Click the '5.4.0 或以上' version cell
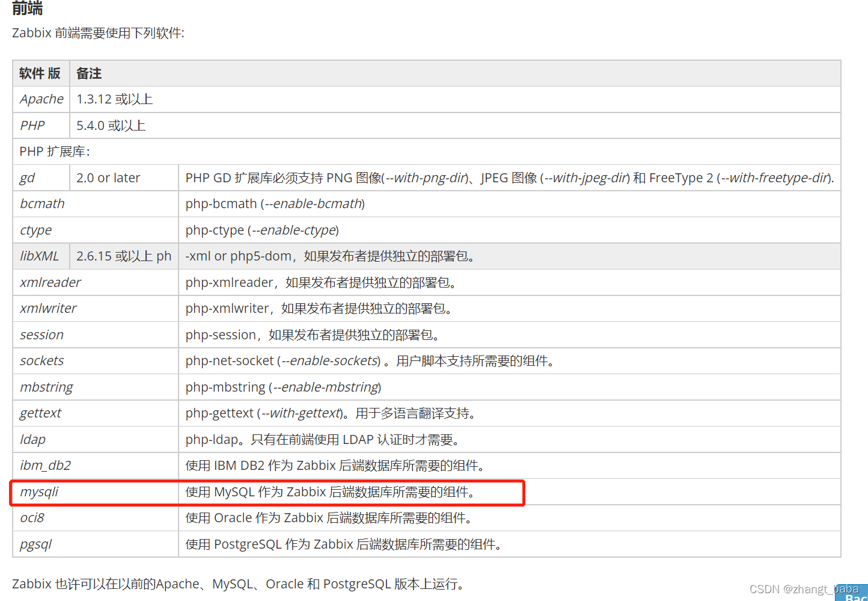The height and width of the screenshot is (601, 868). (455, 126)
